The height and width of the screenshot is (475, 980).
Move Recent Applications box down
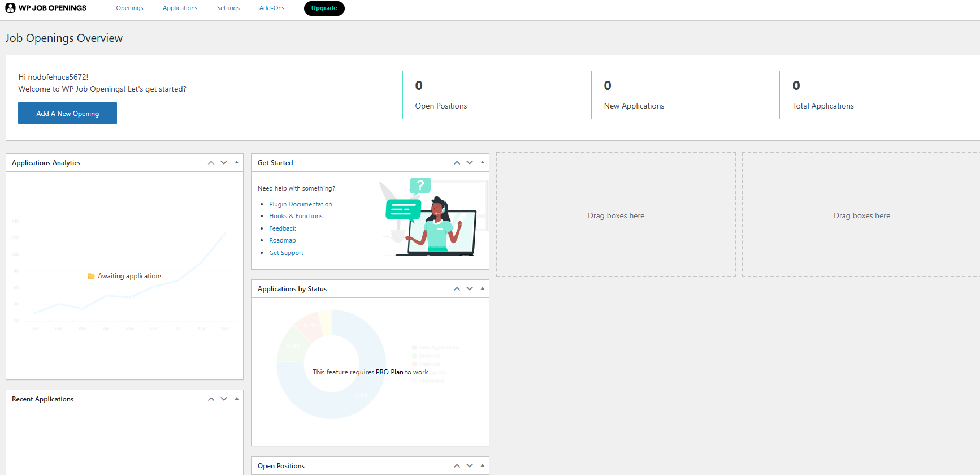224,399
